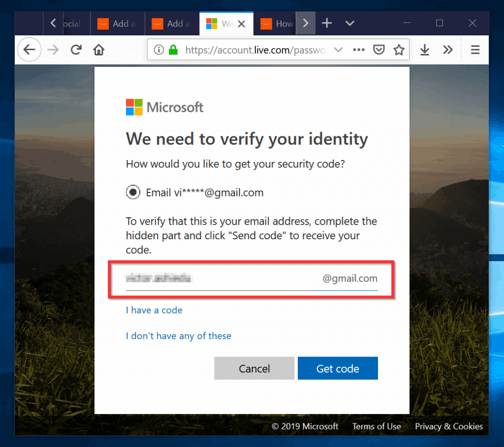
Task: Open the Privacy & Cookies link
Action: pyautogui.click(x=449, y=426)
